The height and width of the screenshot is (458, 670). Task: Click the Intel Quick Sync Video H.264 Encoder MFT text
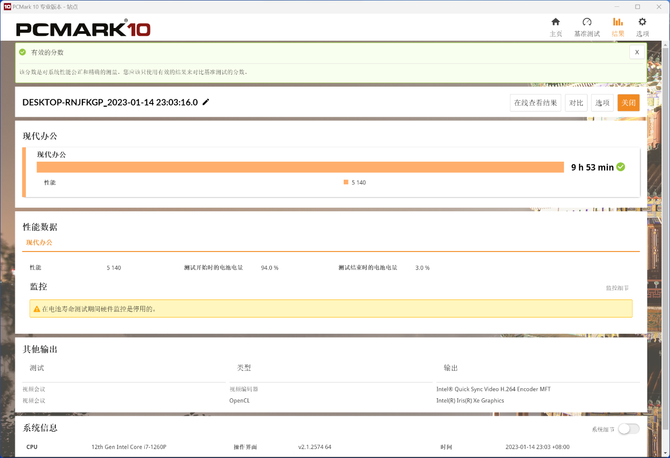494,389
